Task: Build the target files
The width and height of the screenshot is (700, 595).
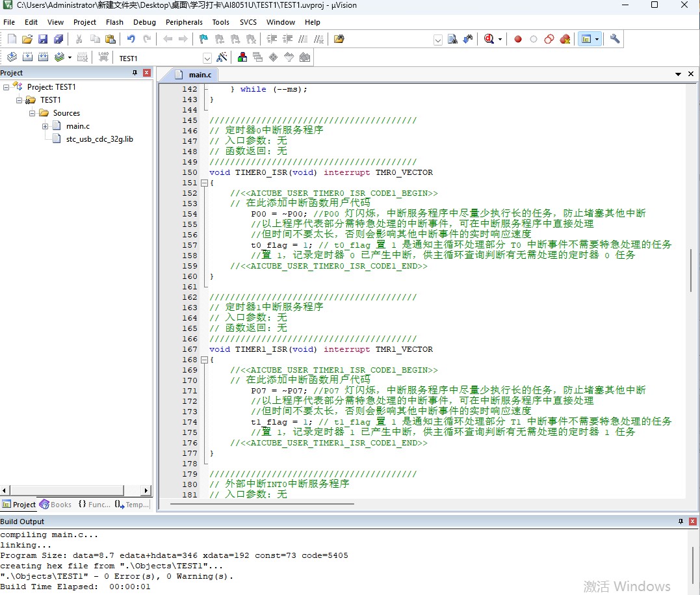Action: click(28, 57)
